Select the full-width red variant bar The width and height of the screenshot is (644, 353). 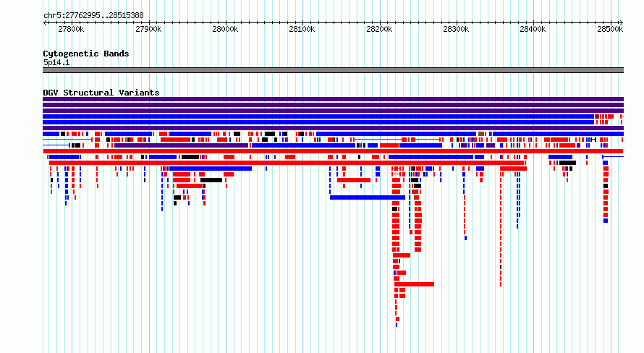pos(333,151)
